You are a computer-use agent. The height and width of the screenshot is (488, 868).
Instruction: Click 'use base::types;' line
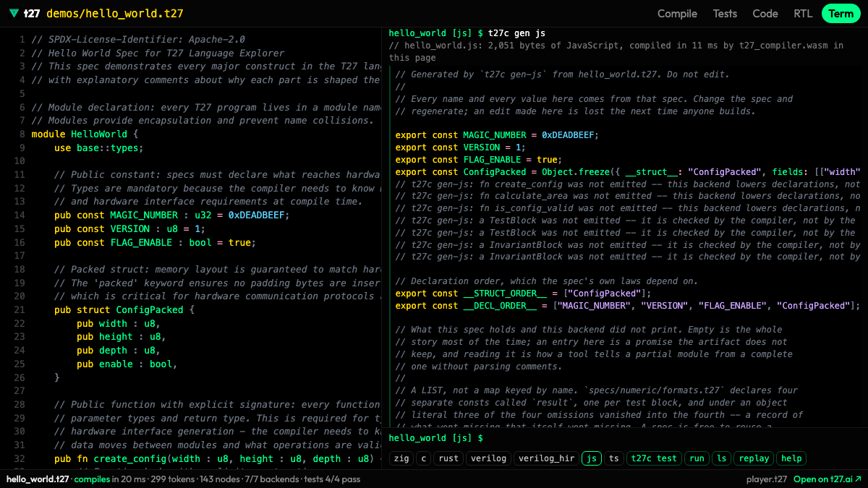(x=99, y=147)
